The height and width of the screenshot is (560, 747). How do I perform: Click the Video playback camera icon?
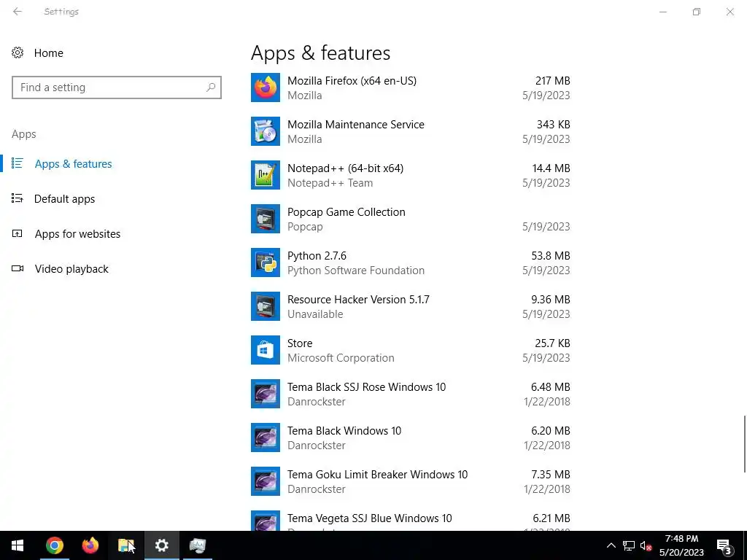click(x=18, y=268)
